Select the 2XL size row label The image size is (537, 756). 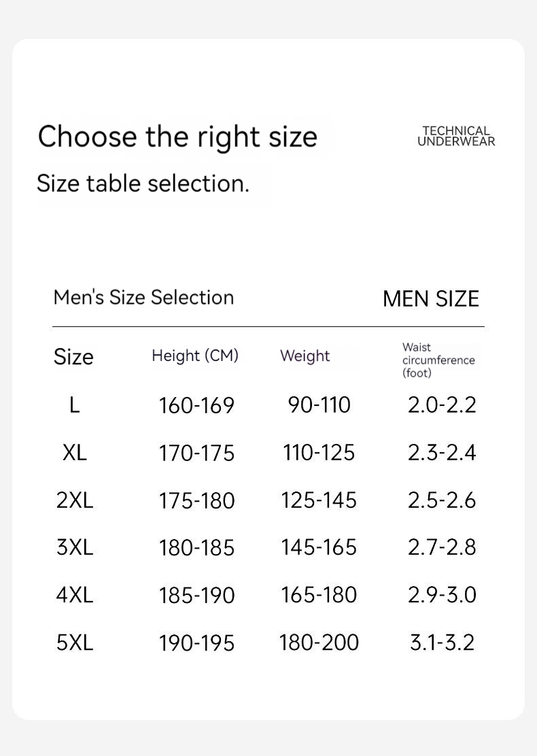click(75, 500)
